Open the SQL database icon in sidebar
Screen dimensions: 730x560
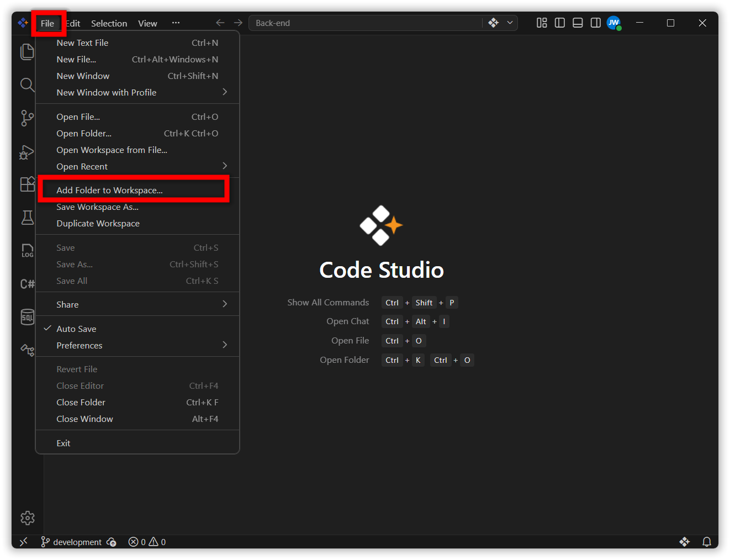(x=27, y=317)
